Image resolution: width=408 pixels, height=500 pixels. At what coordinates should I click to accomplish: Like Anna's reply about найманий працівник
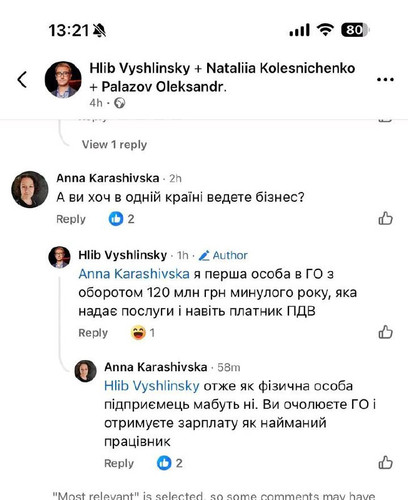pos(385,463)
